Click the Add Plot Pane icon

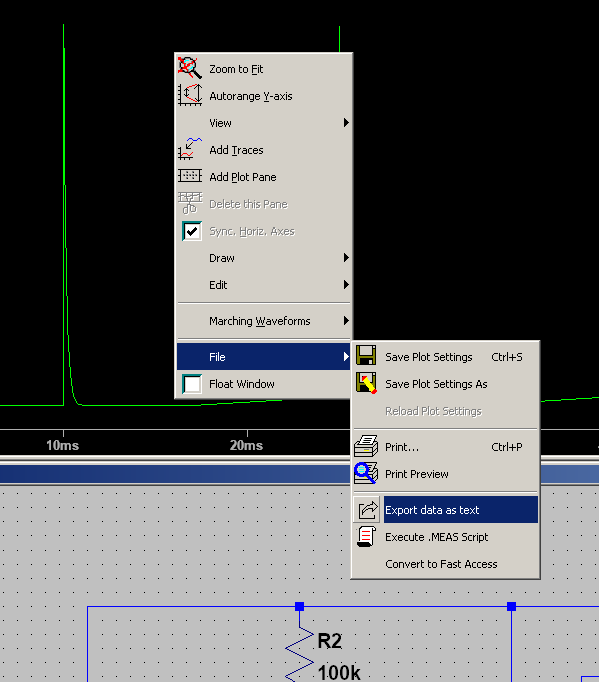point(190,176)
